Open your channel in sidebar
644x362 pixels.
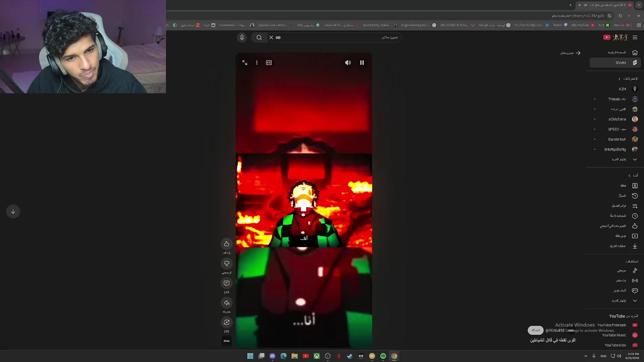coord(616,186)
